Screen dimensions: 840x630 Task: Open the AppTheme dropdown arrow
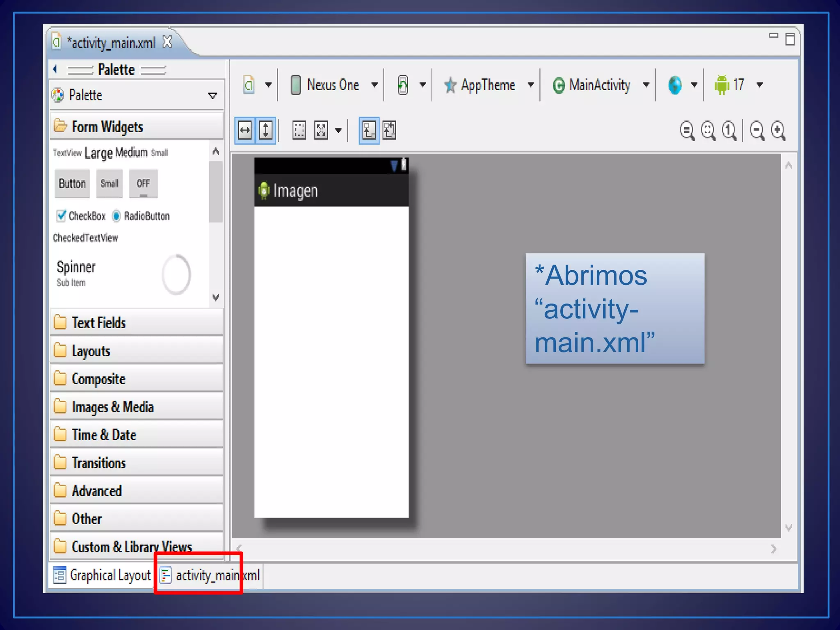531,85
